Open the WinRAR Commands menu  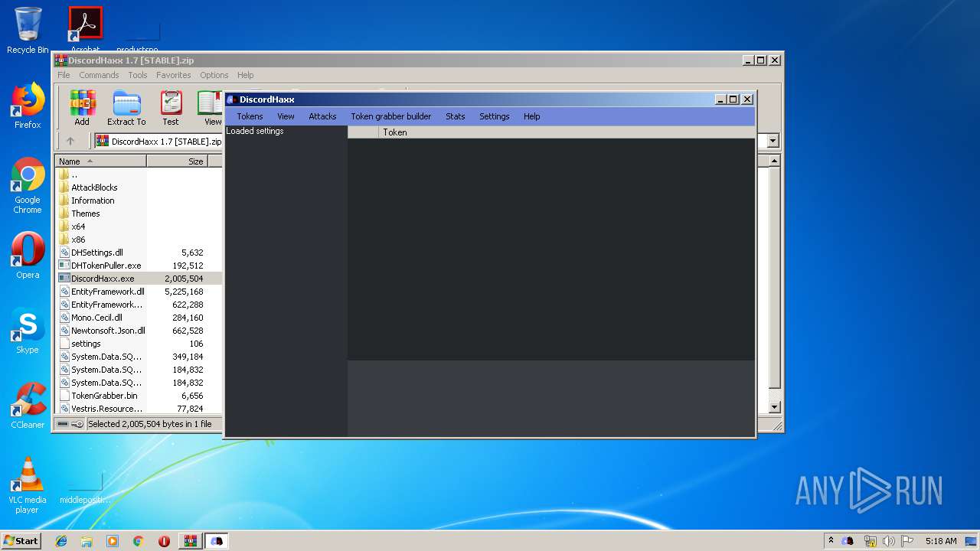pos(99,75)
